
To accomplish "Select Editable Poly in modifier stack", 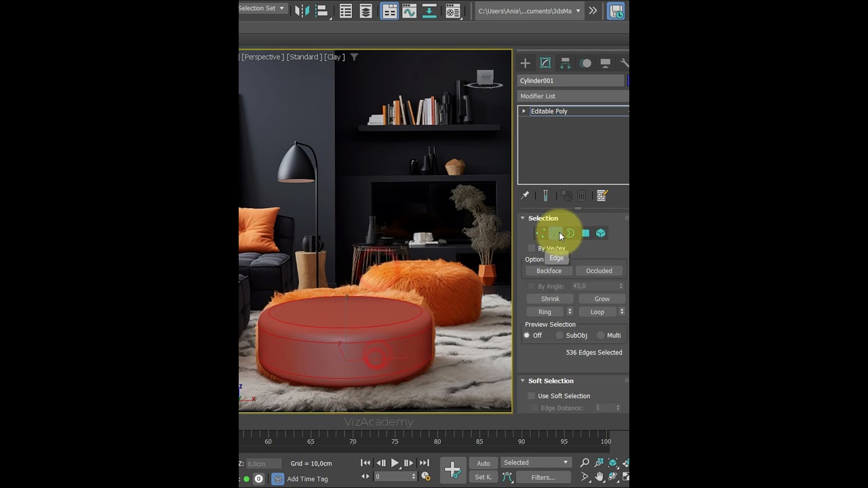I will coord(549,111).
